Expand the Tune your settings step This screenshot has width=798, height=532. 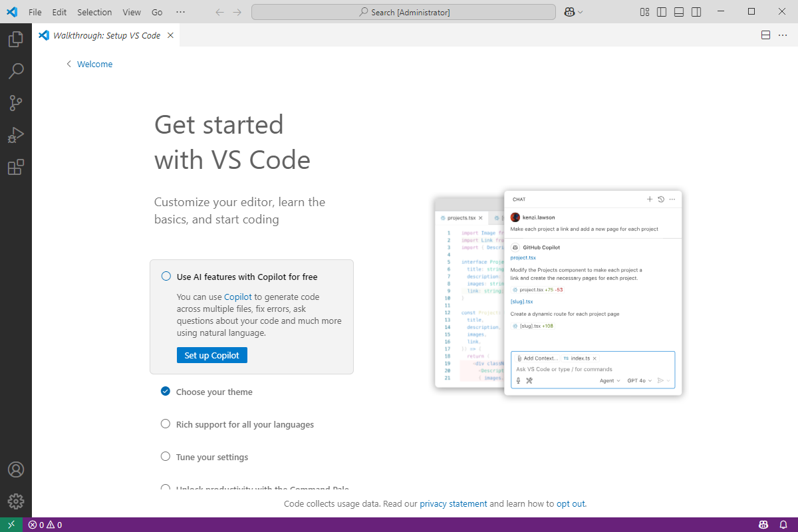(x=212, y=457)
